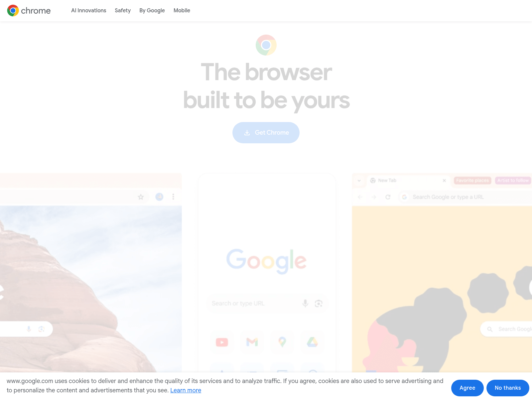
Task: Click the Gmail shortcut icon
Action: (x=252, y=342)
